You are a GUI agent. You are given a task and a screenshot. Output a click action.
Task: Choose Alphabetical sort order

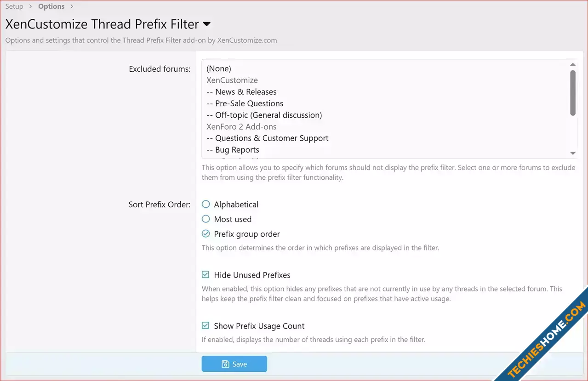pyautogui.click(x=206, y=205)
